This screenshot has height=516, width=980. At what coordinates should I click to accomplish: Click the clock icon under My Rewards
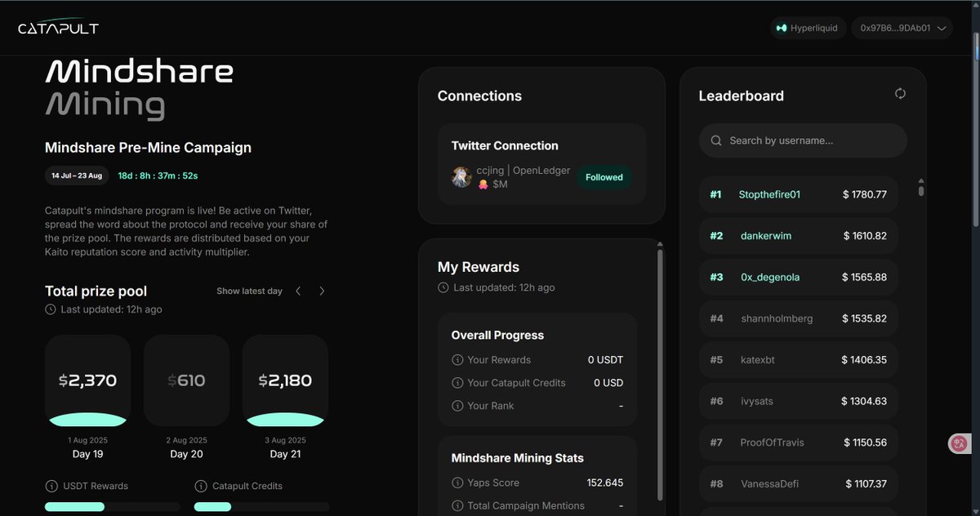443,287
